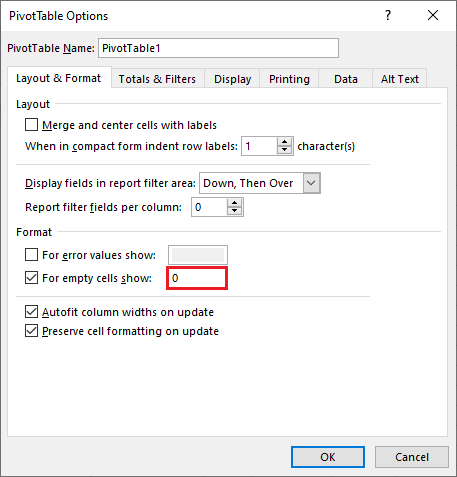
Task: Click the PivotTable Name input field
Action: (x=218, y=48)
